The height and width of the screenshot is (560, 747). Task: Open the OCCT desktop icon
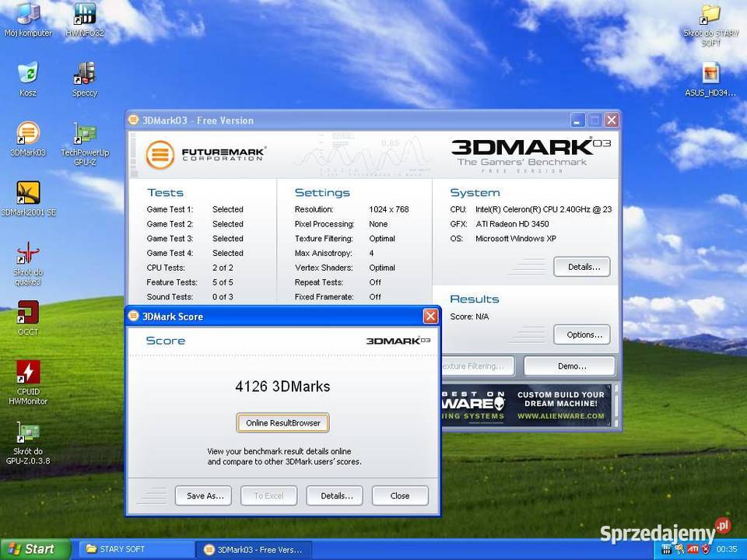(x=28, y=313)
